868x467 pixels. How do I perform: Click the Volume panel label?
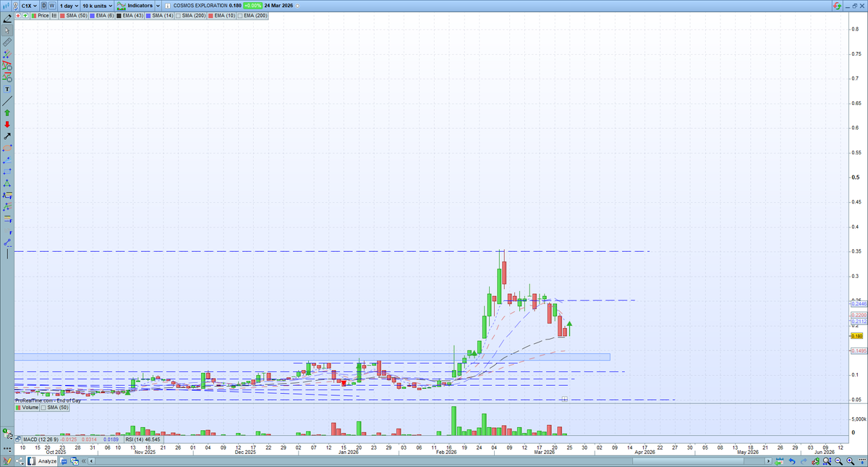pos(30,408)
